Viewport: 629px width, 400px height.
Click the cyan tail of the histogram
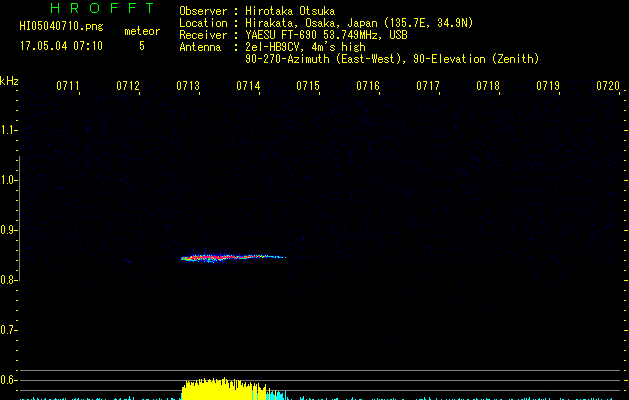[x=277, y=394]
